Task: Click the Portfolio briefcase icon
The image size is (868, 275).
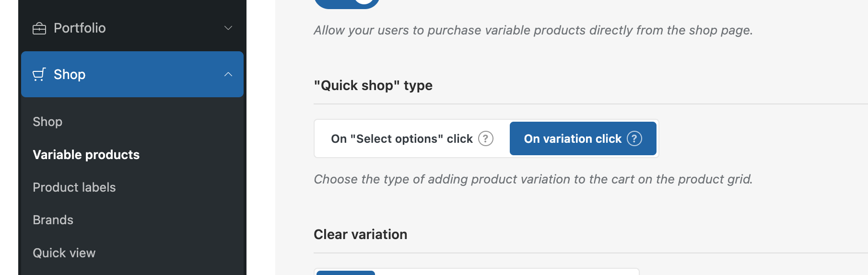Action: tap(39, 29)
